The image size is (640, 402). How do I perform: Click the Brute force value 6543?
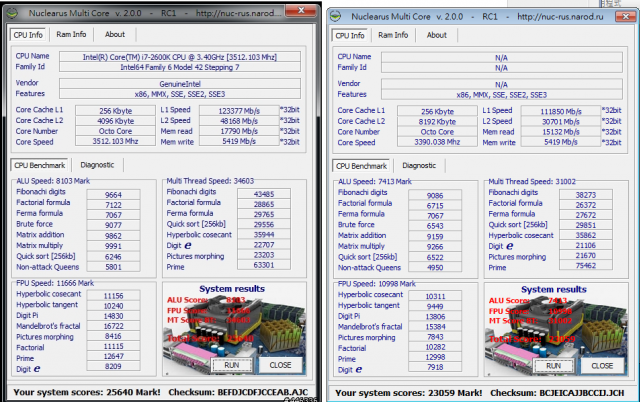click(x=435, y=226)
